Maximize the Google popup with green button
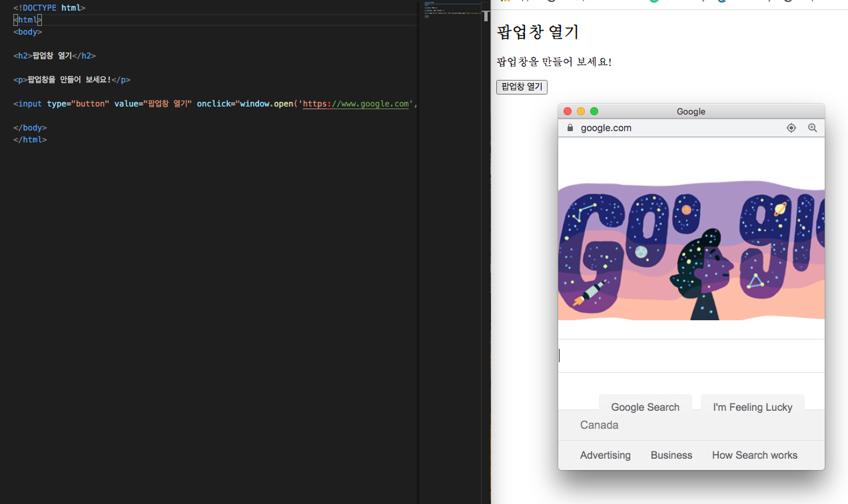The image size is (848, 504). pos(594,111)
